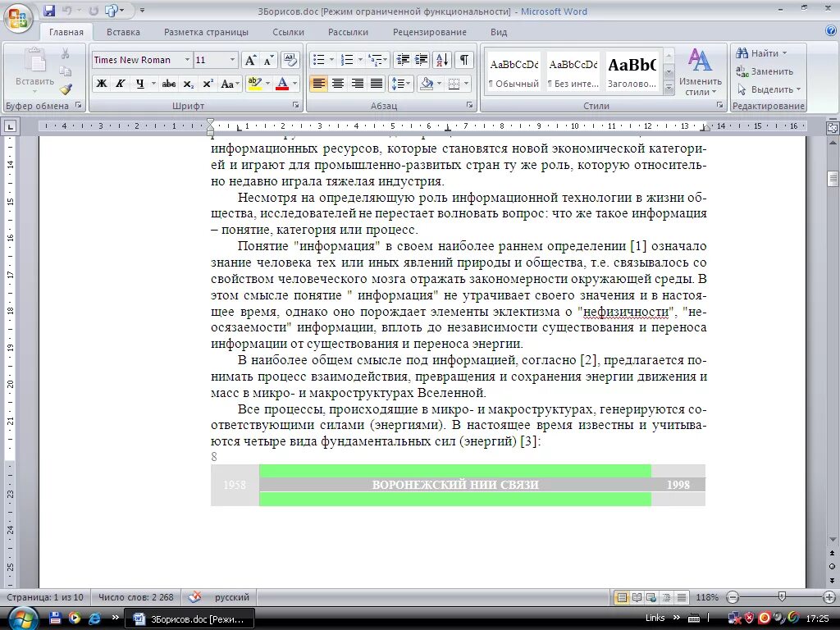Sort text alphabetically
840x630 pixels.
442,60
